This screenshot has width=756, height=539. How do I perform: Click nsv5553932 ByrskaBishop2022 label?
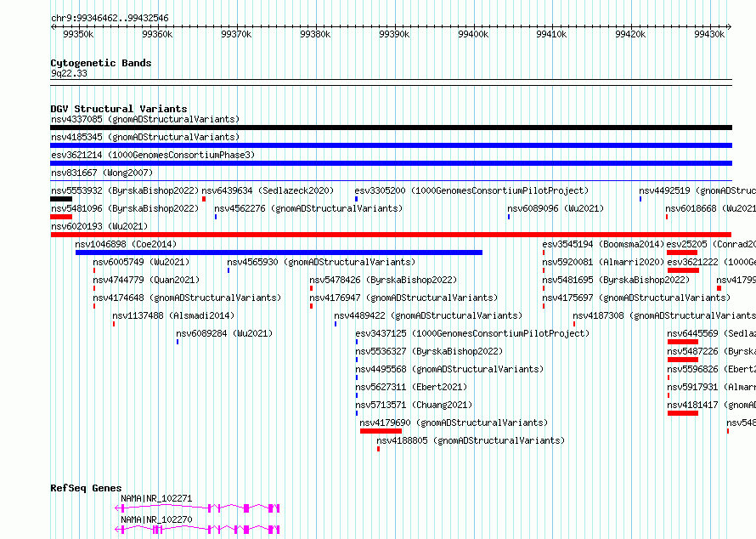click(125, 190)
